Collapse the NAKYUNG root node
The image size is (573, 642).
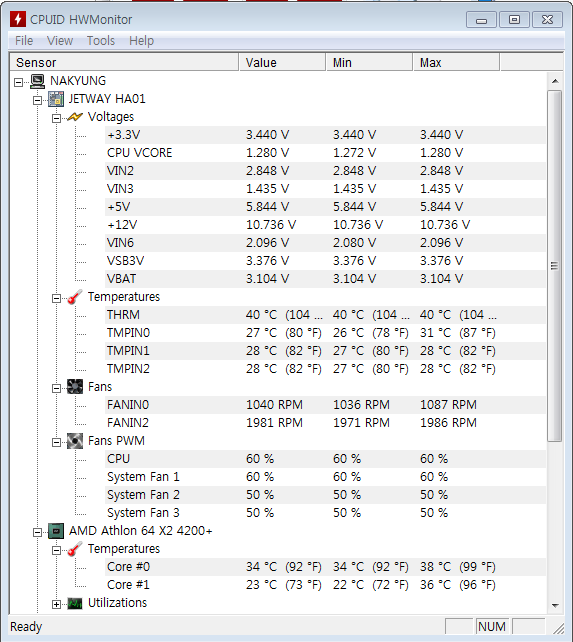[18, 82]
